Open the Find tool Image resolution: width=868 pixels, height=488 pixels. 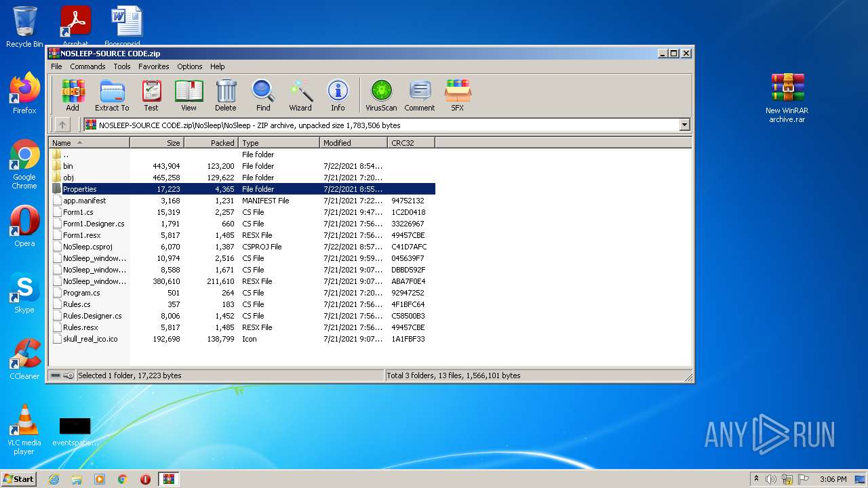tap(263, 95)
